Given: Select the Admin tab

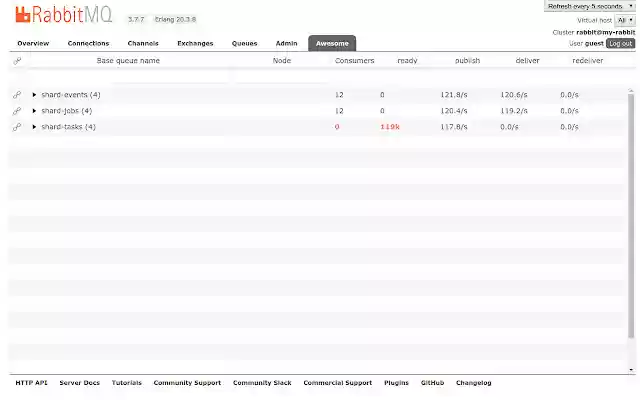Looking at the screenshot, I should pos(287,43).
